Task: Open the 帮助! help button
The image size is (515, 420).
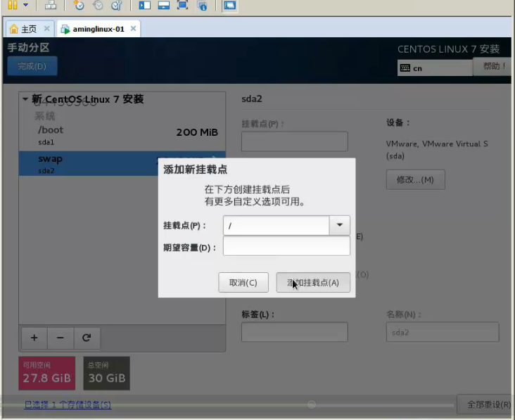Action: pos(492,67)
